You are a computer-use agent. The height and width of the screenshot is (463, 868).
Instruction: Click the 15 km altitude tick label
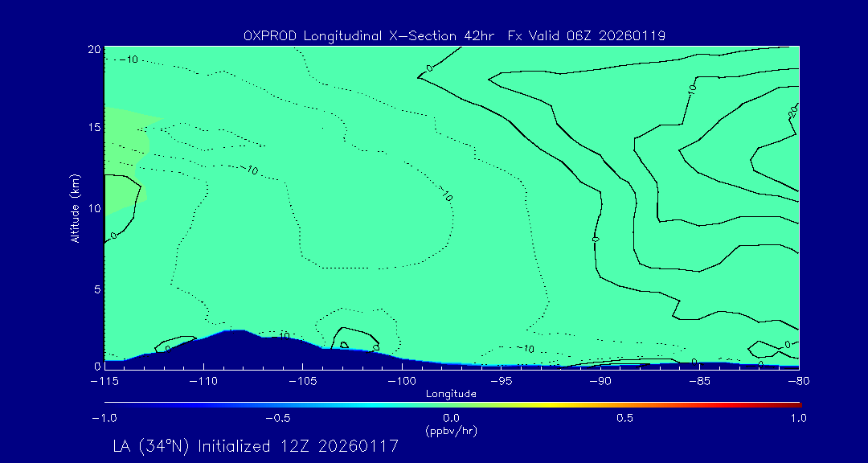[x=92, y=127]
